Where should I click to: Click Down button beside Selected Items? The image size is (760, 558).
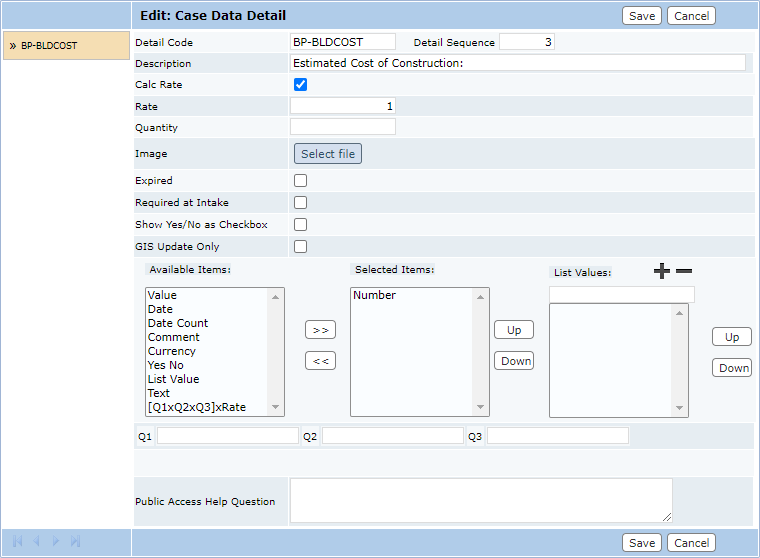click(514, 361)
